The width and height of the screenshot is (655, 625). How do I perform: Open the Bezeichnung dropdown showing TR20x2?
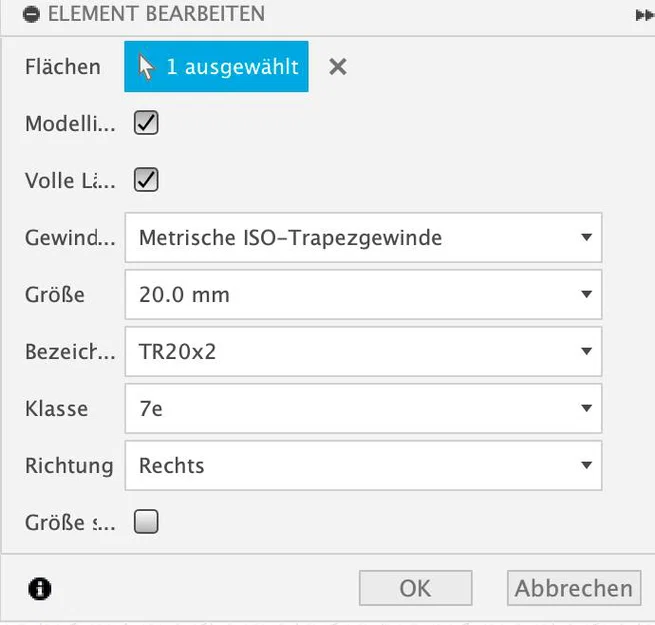pos(363,351)
